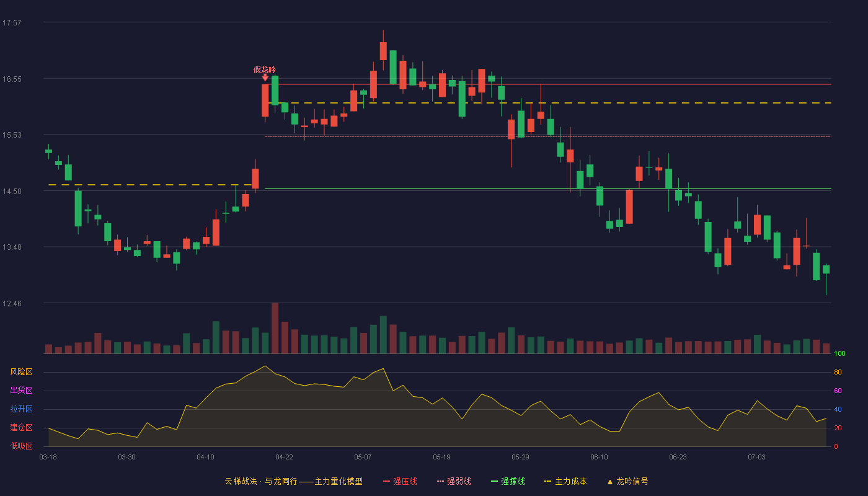The width and height of the screenshot is (868, 496).
Task: Click the 假龙吟 annotation label
Action: pyautogui.click(x=265, y=70)
